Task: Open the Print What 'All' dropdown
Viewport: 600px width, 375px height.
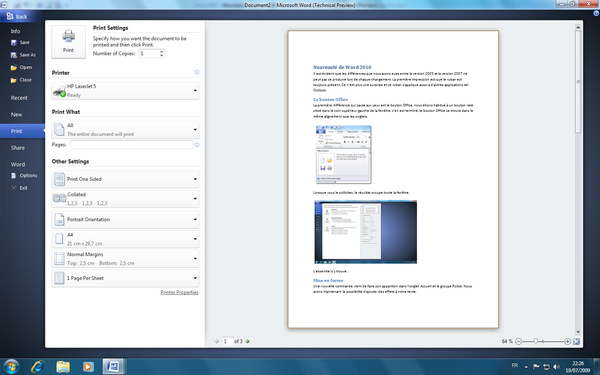Action: click(125, 130)
